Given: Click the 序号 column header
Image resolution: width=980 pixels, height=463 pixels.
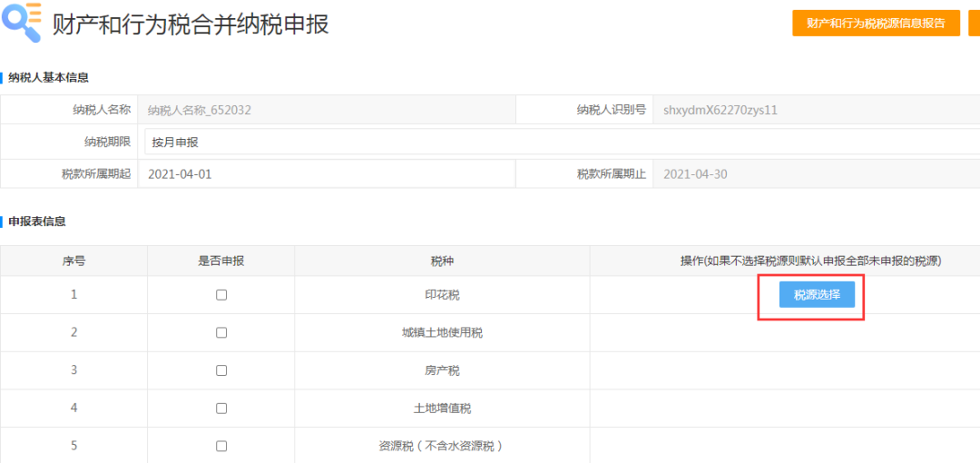Looking at the screenshot, I should click(74, 261).
